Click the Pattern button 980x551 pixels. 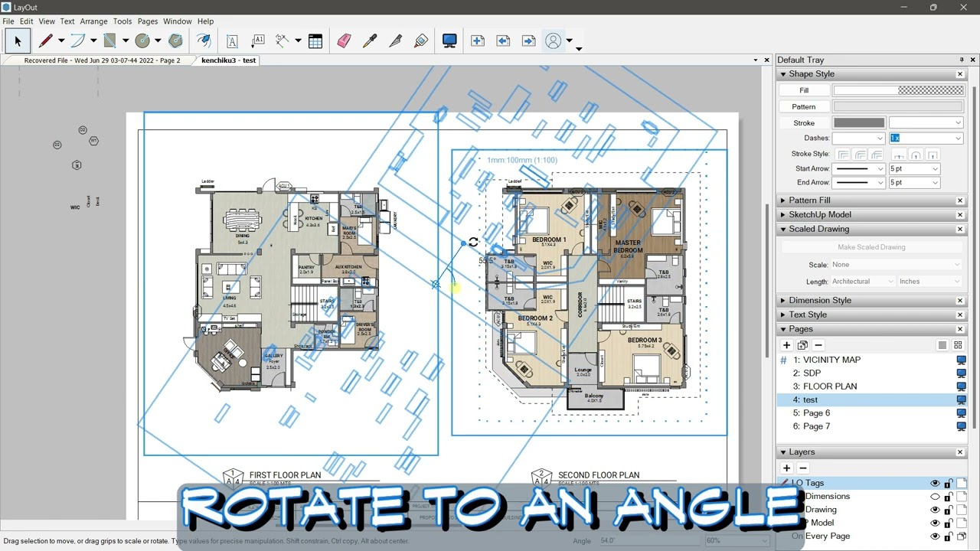point(804,107)
